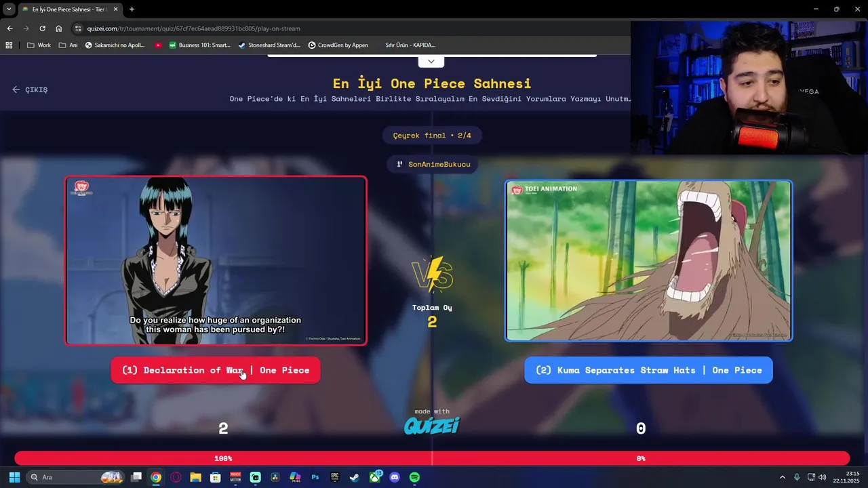Image resolution: width=868 pixels, height=488 pixels.
Task: Click the page title 'En İyi One Piece Sahnesi'
Action: tap(432, 83)
